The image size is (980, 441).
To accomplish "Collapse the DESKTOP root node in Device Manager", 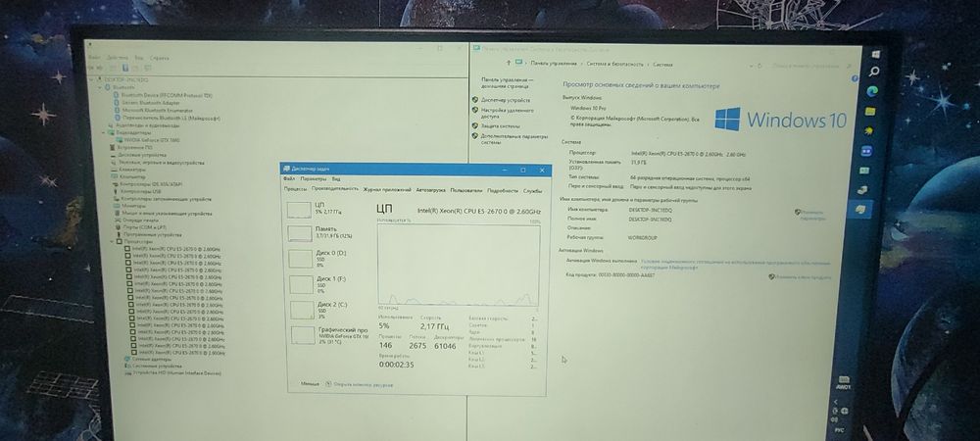I will click(91, 80).
